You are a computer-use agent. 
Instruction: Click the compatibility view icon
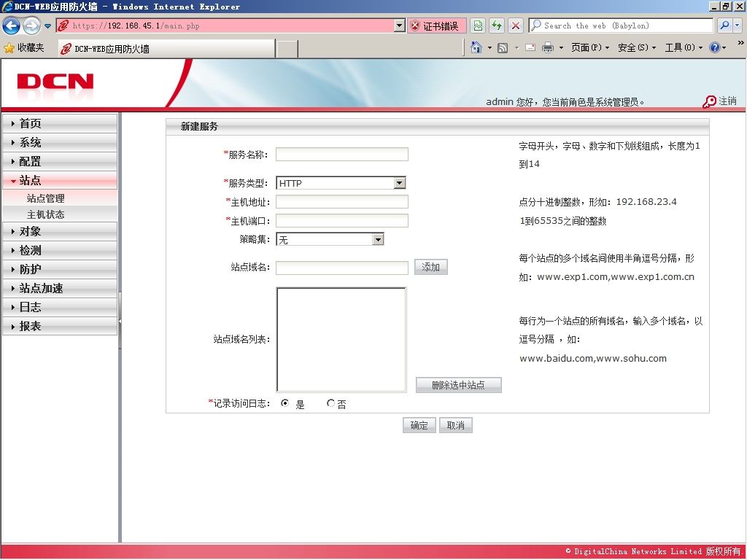[x=478, y=26]
